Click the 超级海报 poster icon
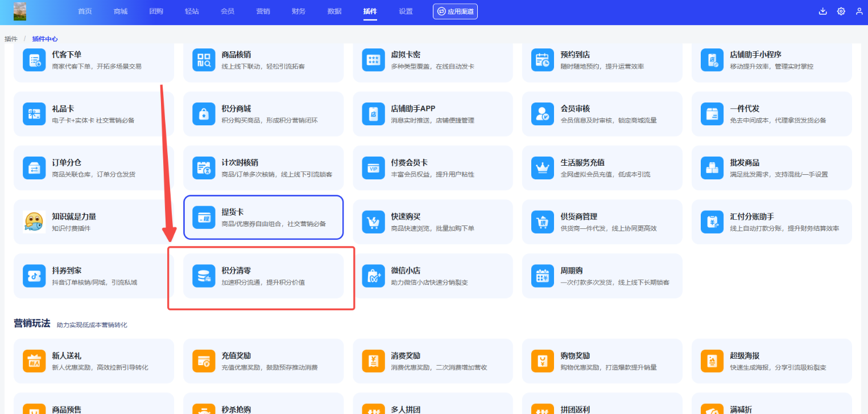 pos(712,361)
